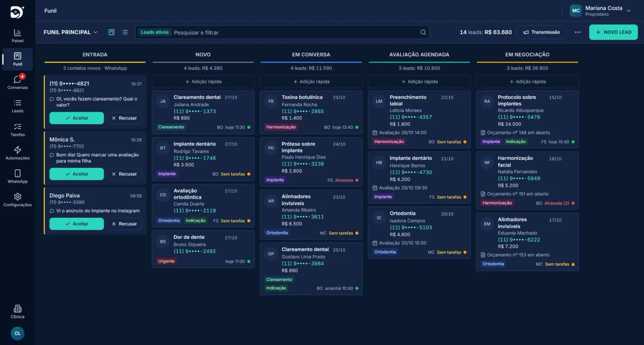Click the Urgente tag on Dor de dente
This screenshot has height=345, width=644.
(x=166, y=261)
